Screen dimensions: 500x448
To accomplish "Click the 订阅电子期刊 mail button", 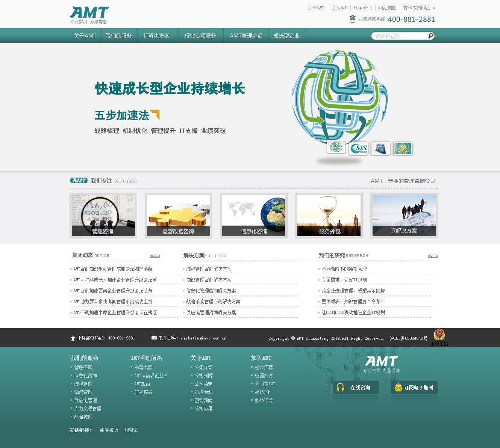I will coord(414,388).
